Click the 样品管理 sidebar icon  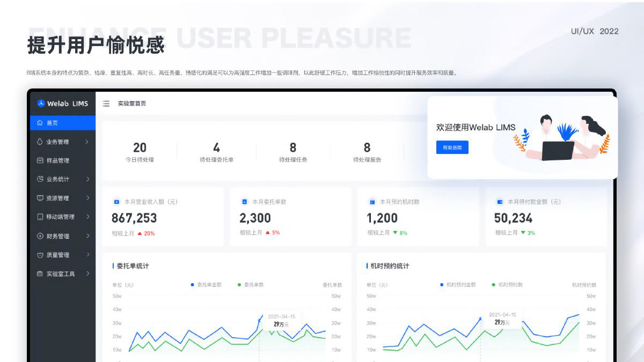click(x=40, y=160)
